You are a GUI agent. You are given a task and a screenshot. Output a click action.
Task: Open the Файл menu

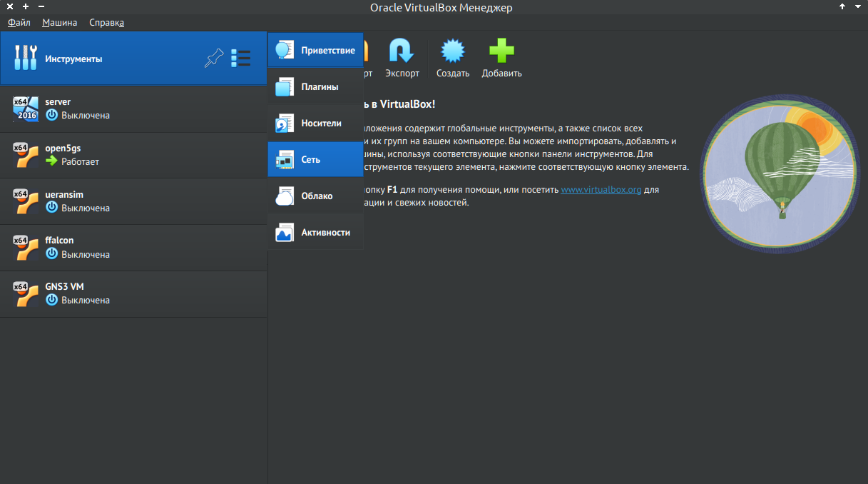click(x=19, y=22)
